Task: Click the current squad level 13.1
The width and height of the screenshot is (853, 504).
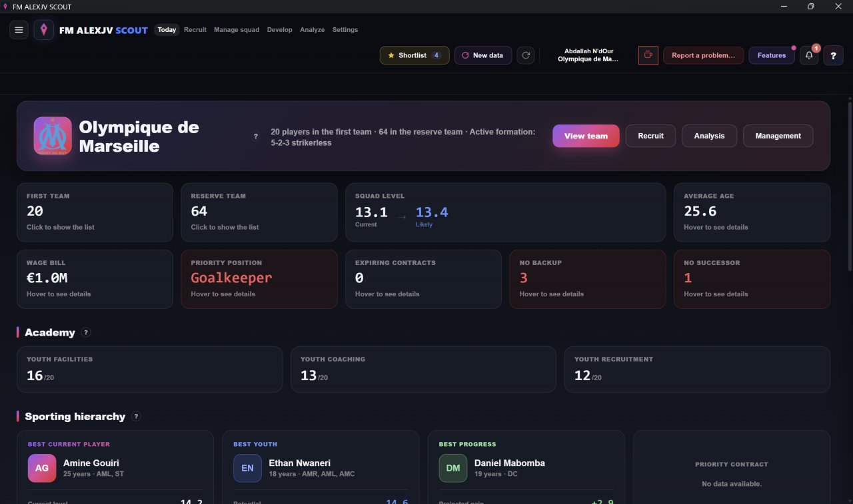Action: point(371,212)
